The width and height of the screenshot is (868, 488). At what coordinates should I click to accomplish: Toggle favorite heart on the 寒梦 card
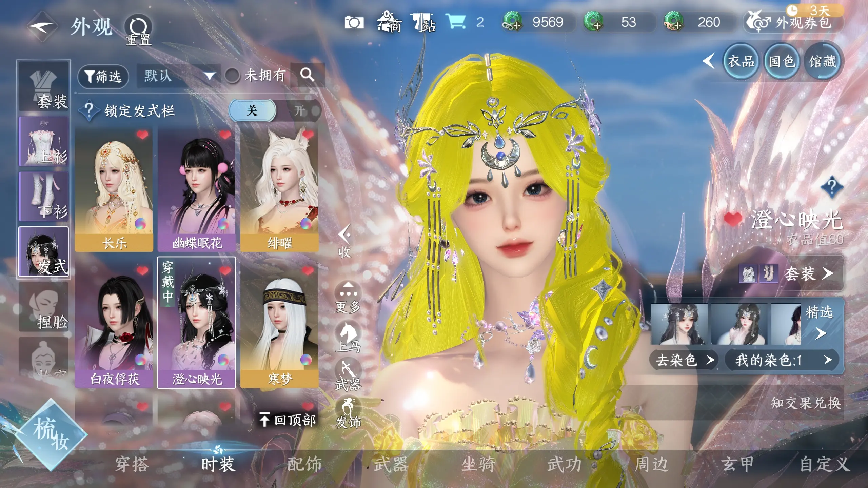308,270
